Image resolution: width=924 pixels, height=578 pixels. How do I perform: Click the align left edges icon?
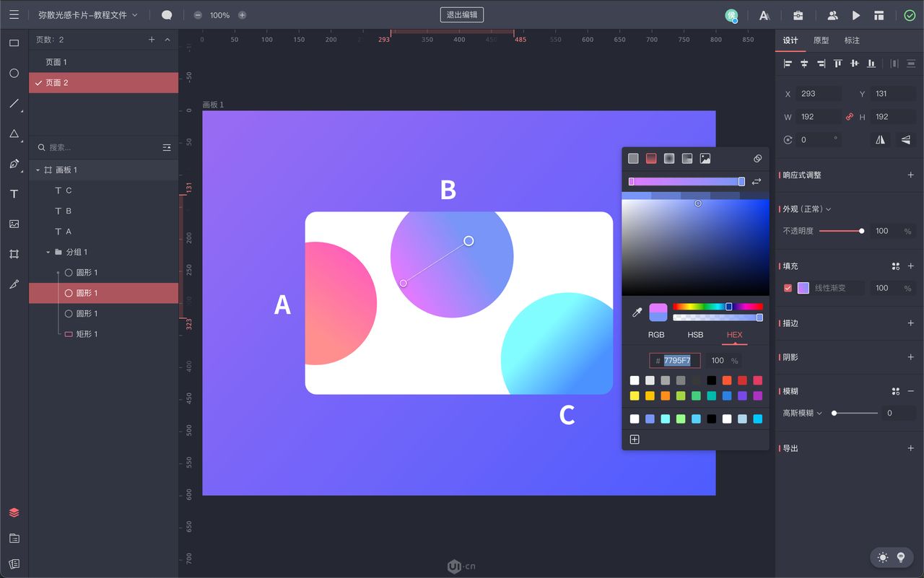(x=788, y=64)
